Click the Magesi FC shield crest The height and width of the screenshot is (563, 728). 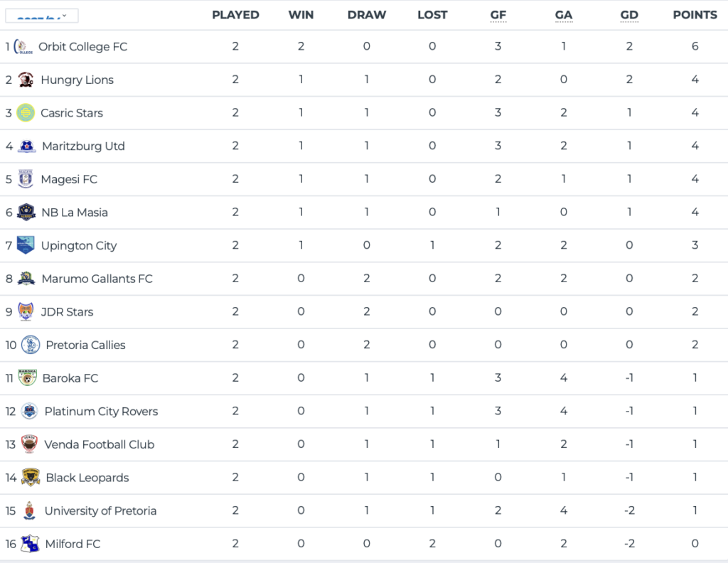click(x=26, y=179)
